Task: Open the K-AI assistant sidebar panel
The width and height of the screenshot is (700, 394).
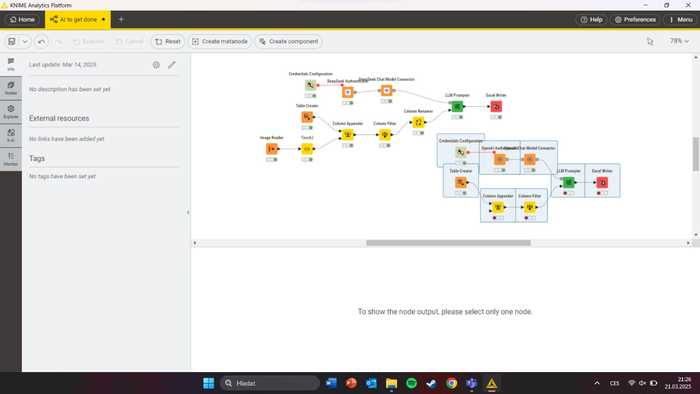Action: point(11,135)
